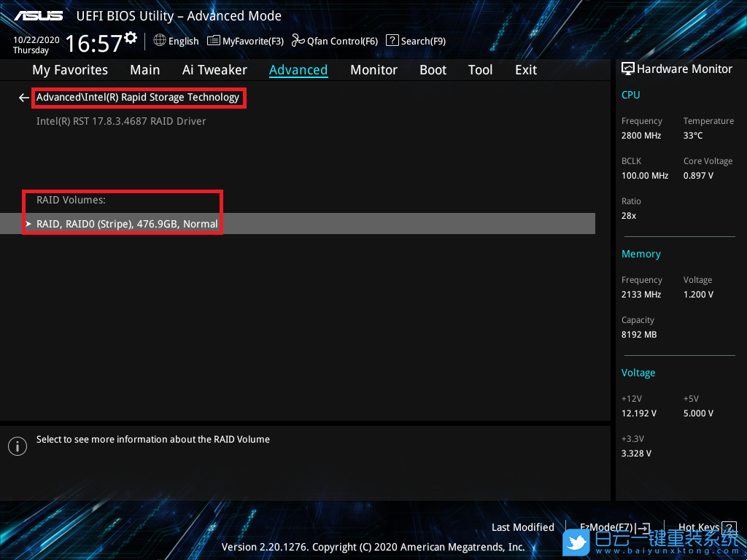Viewport: 747px width, 560px height.
Task: Open the Search(F9) tool
Action: [415, 41]
